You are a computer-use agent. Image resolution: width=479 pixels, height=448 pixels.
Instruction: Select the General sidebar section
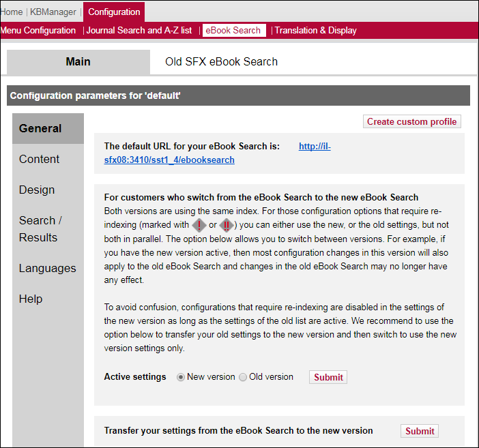pos(48,129)
